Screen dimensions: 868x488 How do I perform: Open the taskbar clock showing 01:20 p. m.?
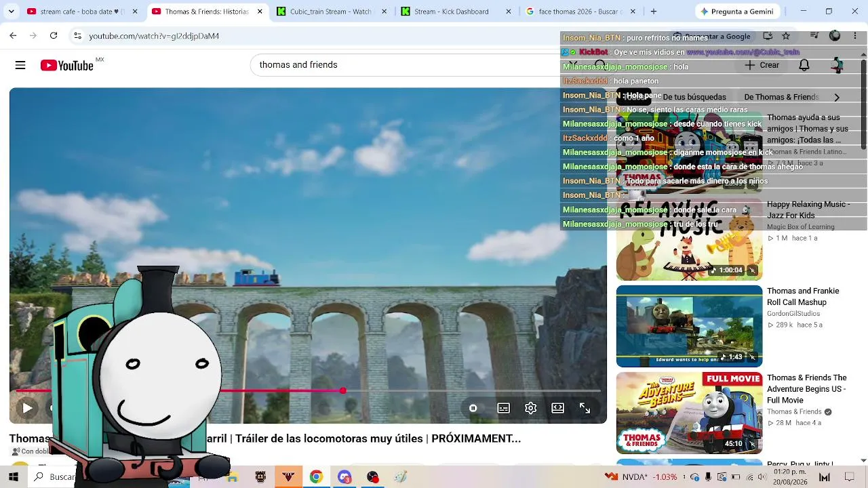click(791, 476)
